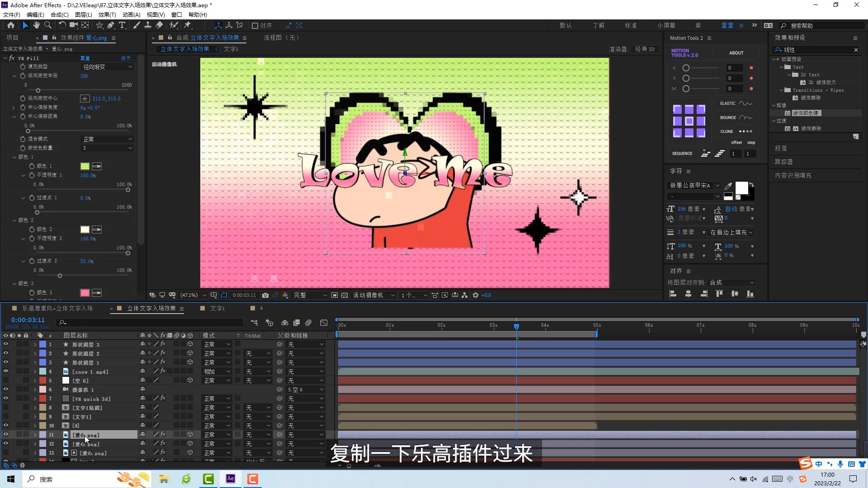868x488 pixels.
Task: Hide layer 1 形状图层 3 eye
Action: tap(6, 344)
